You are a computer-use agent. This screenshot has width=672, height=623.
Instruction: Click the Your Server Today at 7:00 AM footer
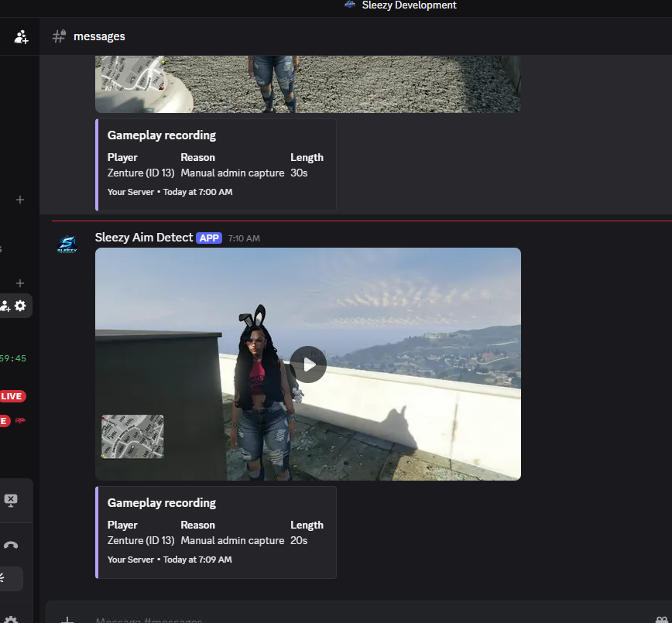coord(170,192)
